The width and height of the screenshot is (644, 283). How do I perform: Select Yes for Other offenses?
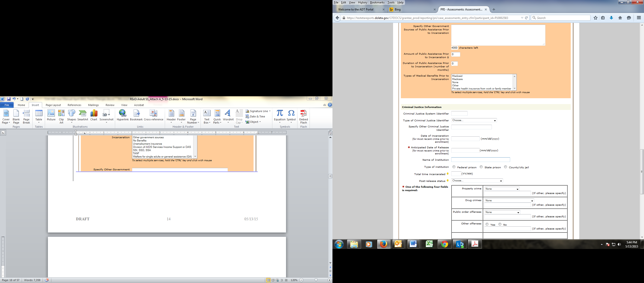pos(487,224)
